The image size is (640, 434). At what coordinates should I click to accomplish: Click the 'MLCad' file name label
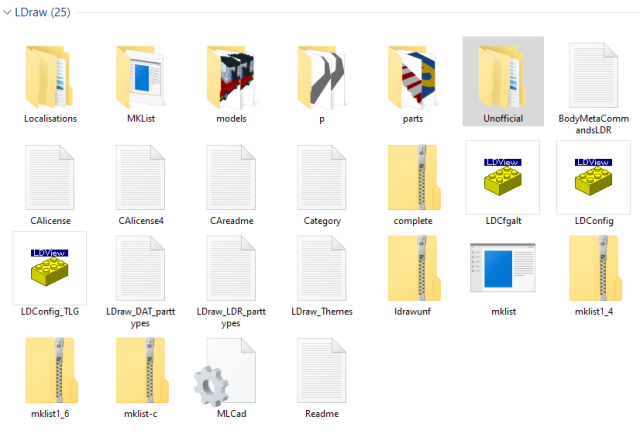[231, 414]
